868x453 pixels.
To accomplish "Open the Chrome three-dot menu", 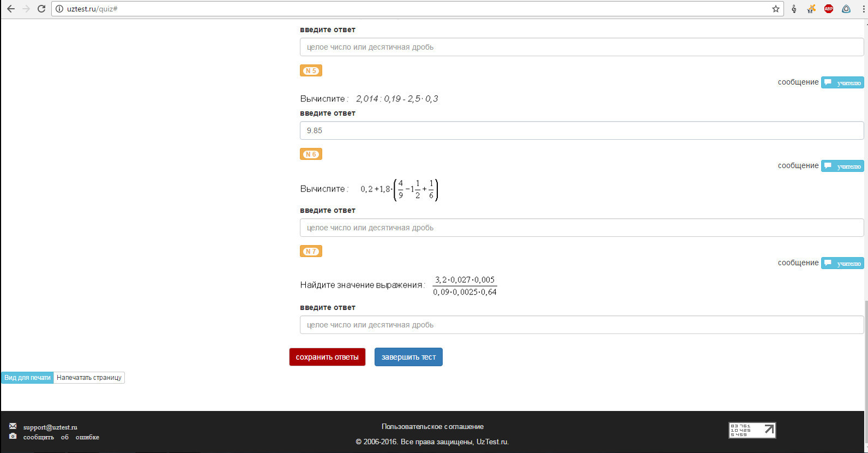I will tap(864, 9).
